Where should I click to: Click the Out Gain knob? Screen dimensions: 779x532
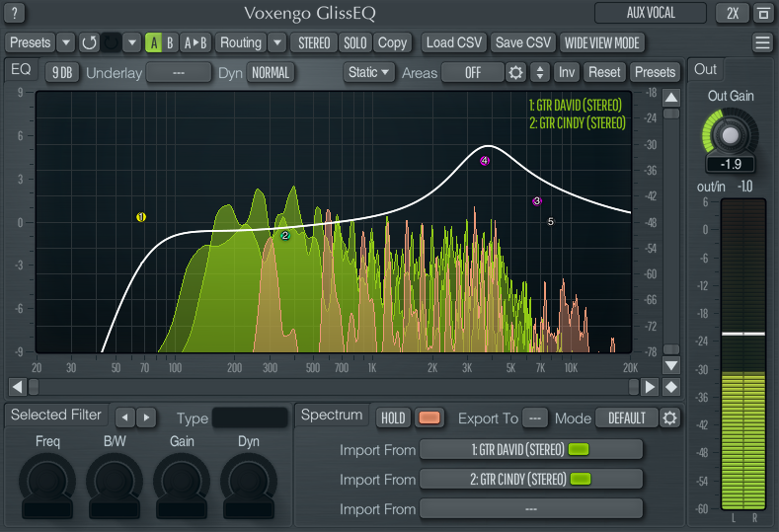click(x=730, y=135)
